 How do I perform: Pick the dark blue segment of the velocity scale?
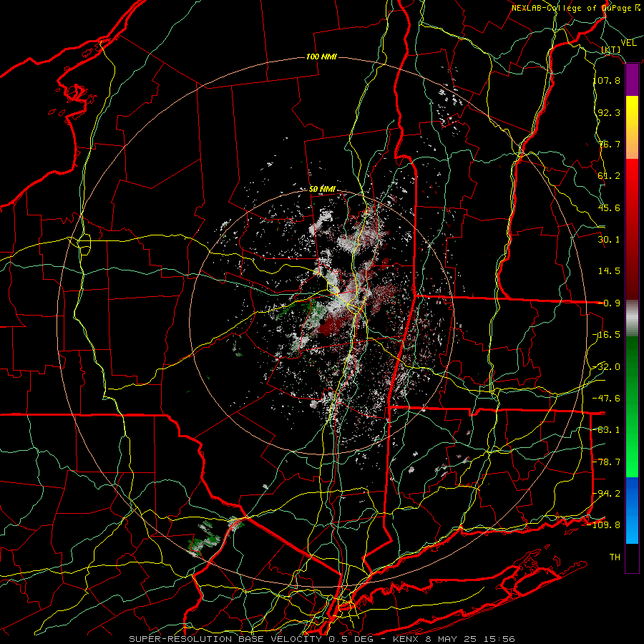coord(632,493)
